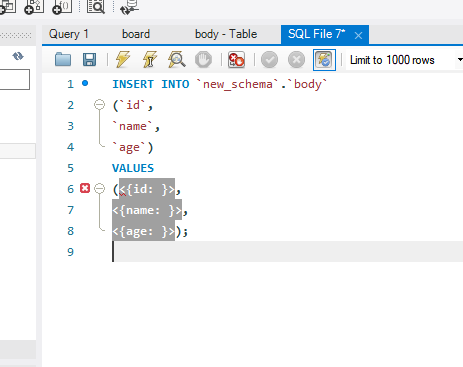
Task: Click the blue statement dot on line 1
Action: click(85, 83)
